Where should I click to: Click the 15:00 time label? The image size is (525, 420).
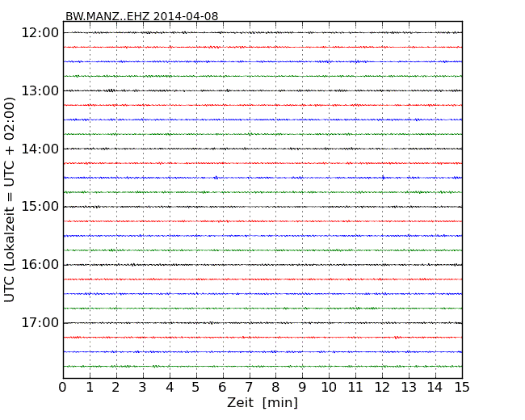pos(40,206)
